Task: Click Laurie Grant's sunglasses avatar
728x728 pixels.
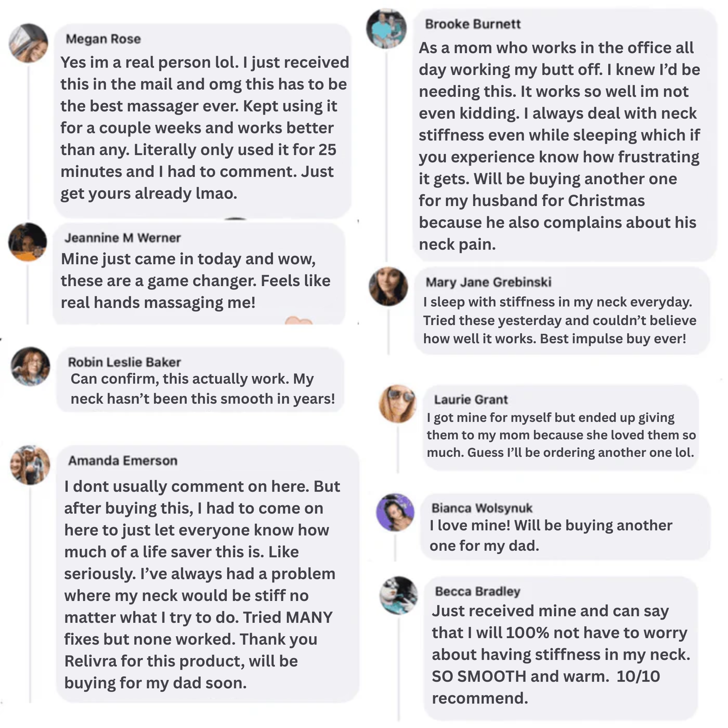Action: tap(398, 404)
